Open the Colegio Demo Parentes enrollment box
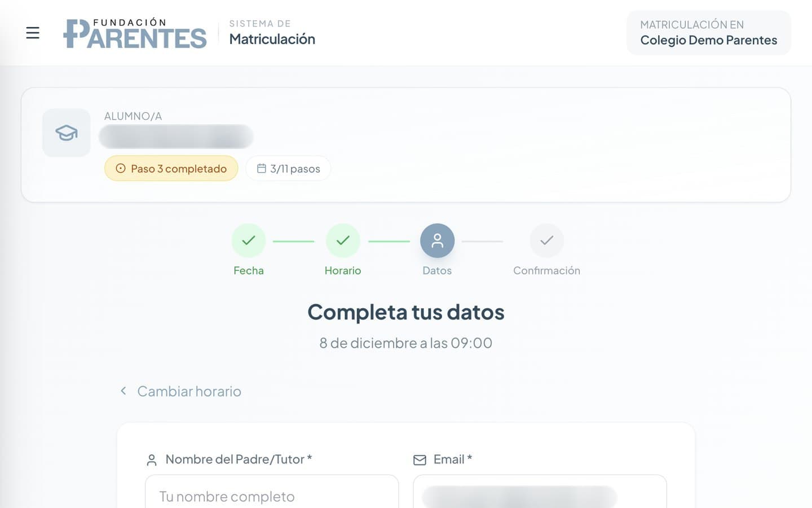This screenshot has width=812, height=508. pos(709,33)
